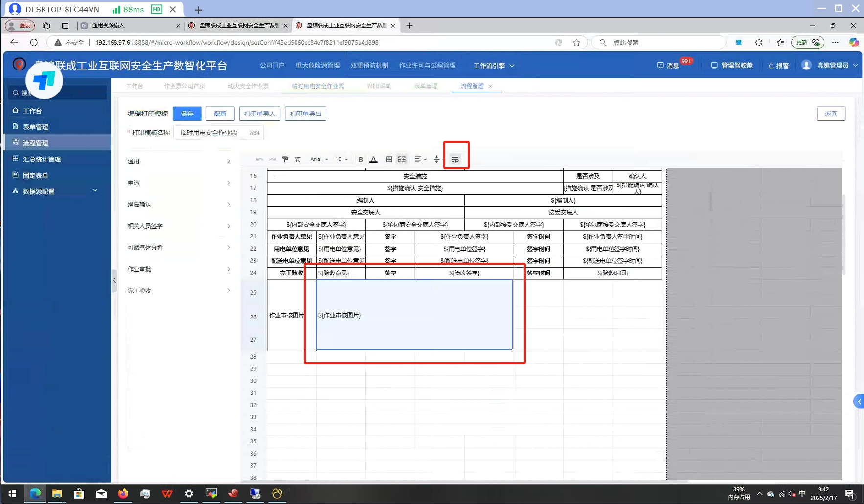Open the horizontal alignment dropdown
The height and width of the screenshot is (504, 864).
point(420,160)
